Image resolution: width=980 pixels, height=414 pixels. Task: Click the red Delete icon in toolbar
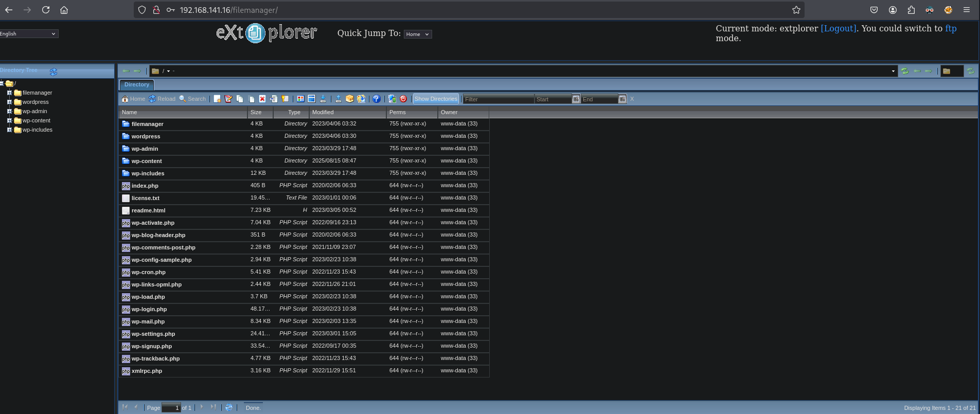262,99
